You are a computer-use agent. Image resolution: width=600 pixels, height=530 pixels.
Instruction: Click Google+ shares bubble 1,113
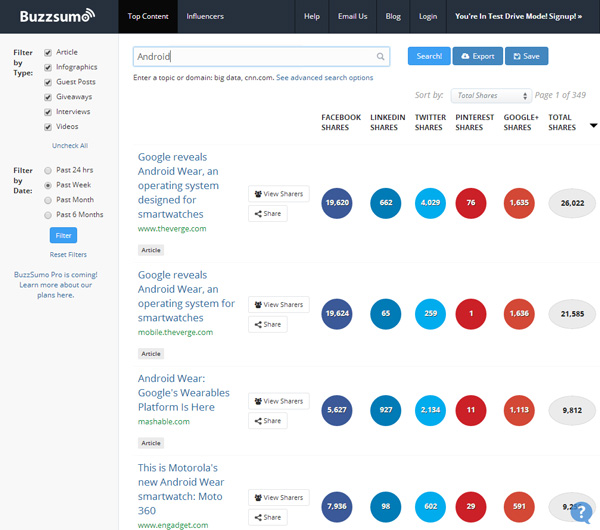519,410
